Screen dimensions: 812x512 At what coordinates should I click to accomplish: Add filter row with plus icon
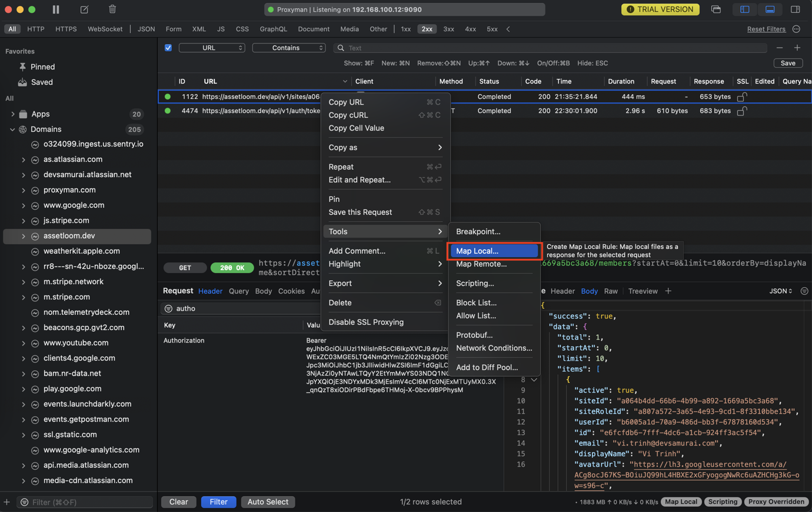tap(797, 48)
